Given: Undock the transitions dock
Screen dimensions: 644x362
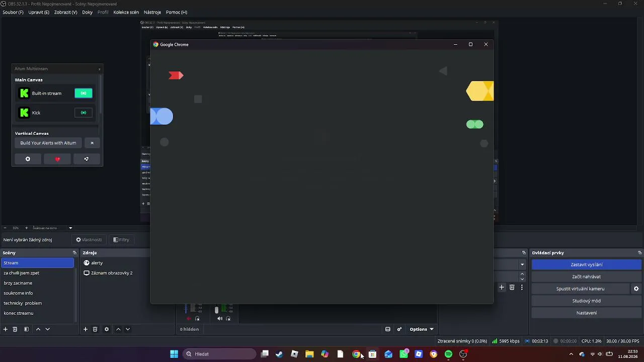Looking at the screenshot, I should pyautogui.click(x=524, y=253).
